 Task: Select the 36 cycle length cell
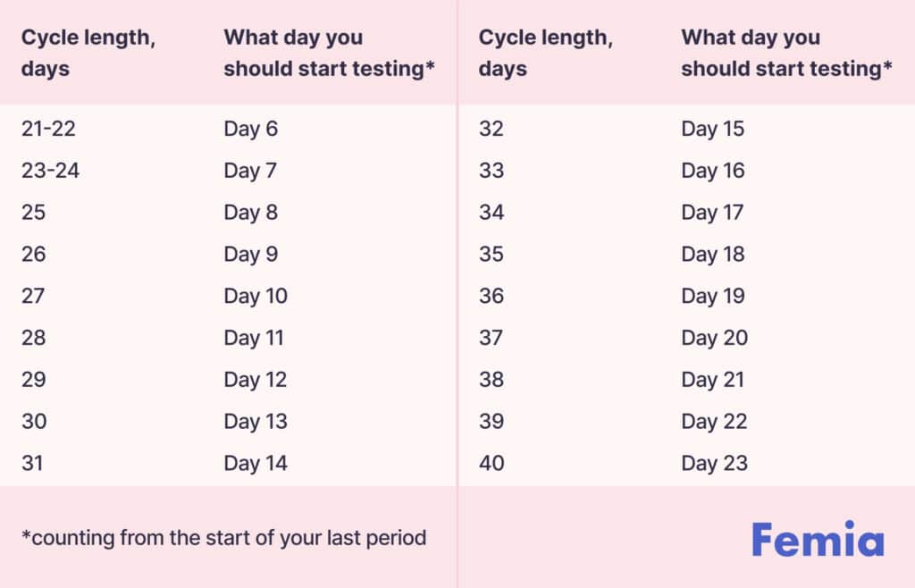coord(491,296)
